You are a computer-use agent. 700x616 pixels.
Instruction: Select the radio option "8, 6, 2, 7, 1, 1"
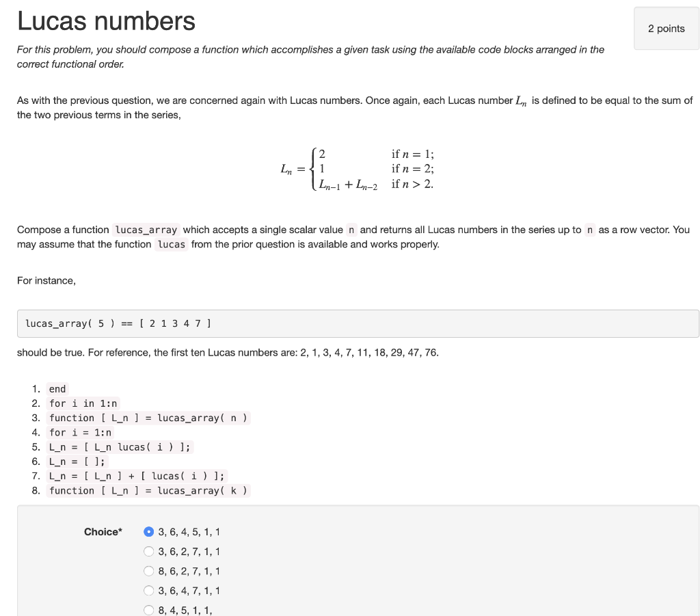[149, 571]
